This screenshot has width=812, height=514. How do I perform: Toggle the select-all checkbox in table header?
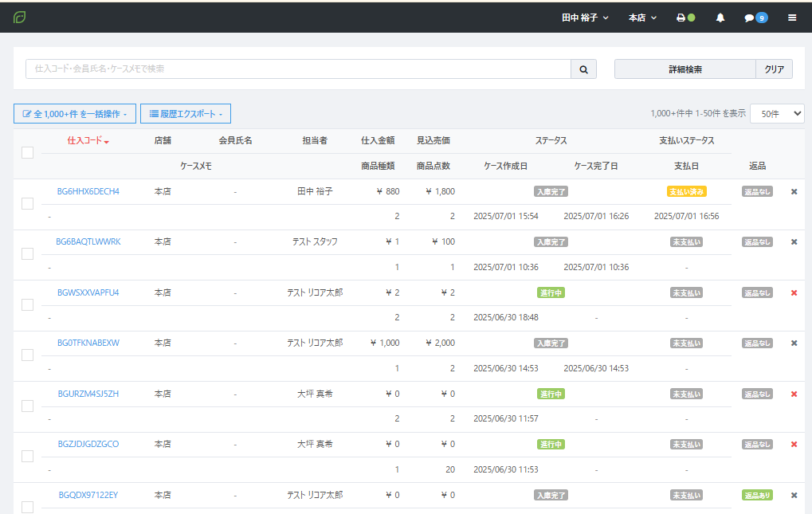[x=27, y=152]
